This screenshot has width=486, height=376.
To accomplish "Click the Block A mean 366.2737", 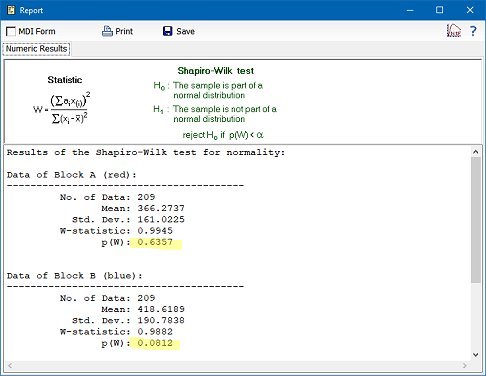I will click(161, 208).
